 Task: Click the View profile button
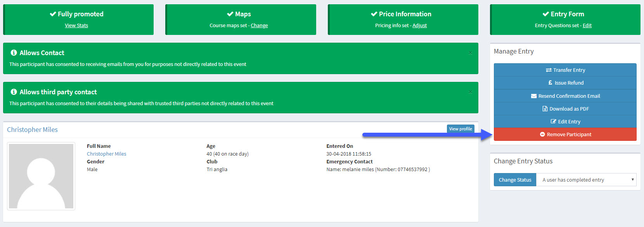(460, 129)
